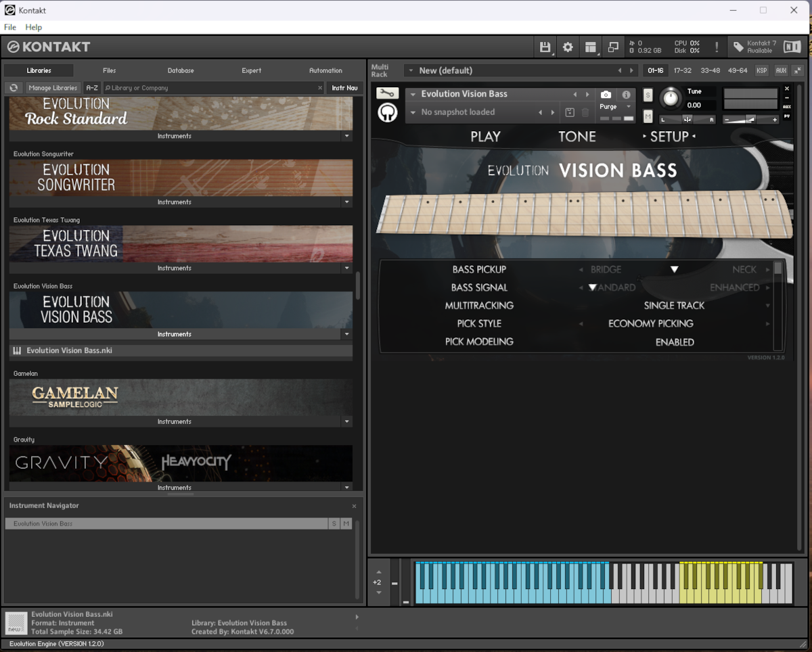The image size is (812, 652).
Task: Switch to the Expert browser tab
Action: [x=252, y=70]
